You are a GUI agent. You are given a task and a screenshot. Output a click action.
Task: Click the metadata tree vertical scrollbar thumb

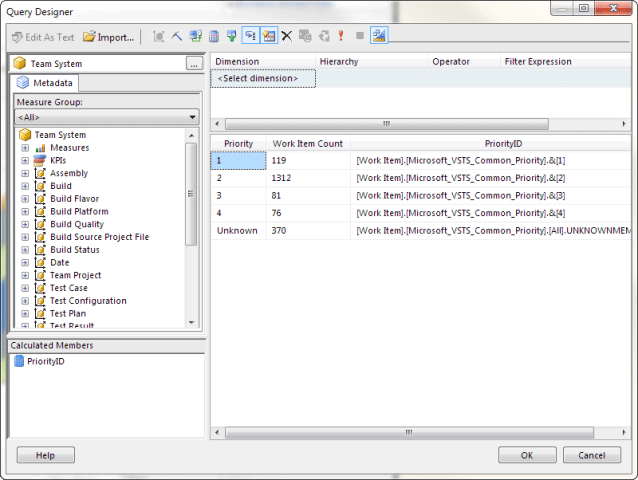click(x=191, y=194)
